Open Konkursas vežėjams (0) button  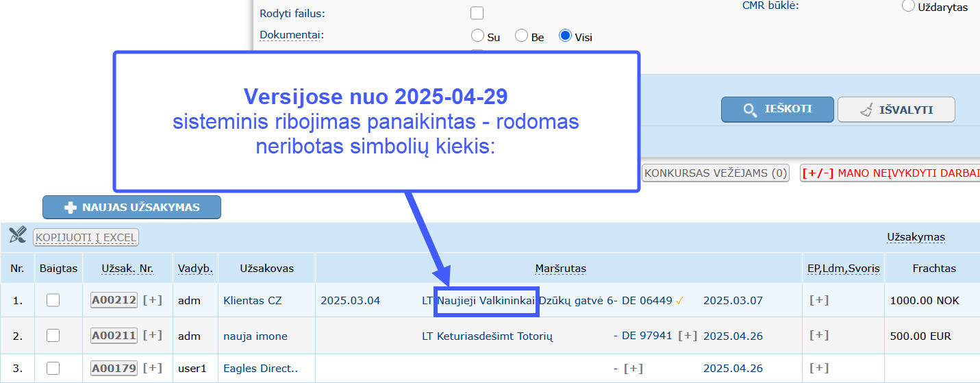(716, 173)
